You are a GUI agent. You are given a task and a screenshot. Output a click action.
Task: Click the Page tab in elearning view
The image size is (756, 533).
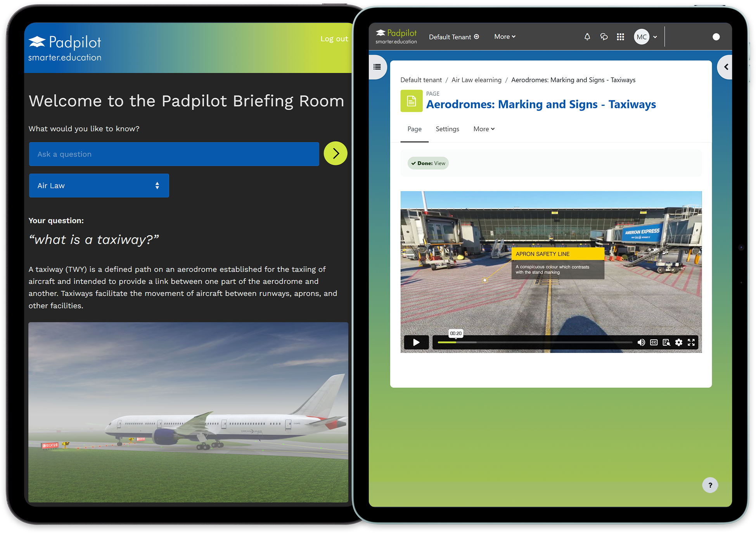[x=414, y=129]
